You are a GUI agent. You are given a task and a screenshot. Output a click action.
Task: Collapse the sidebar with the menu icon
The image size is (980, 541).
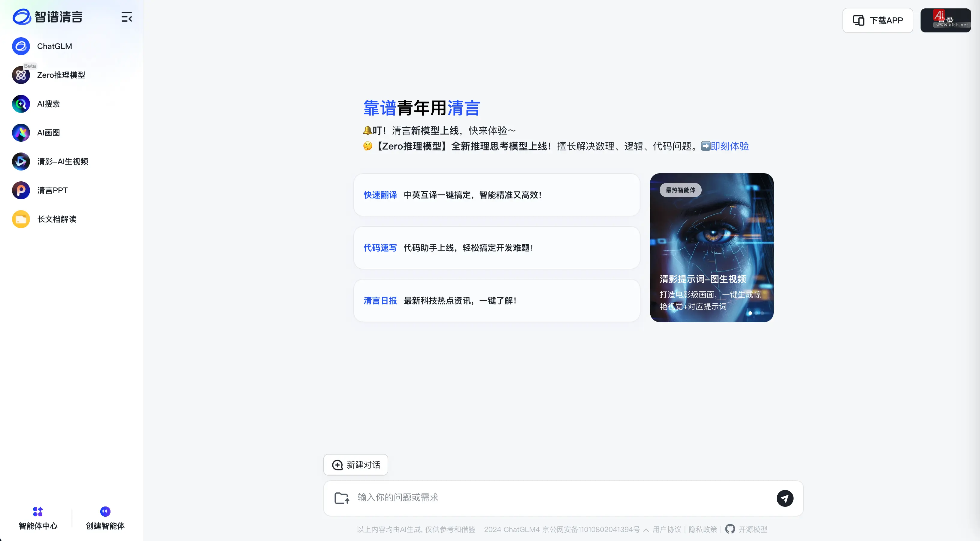127,17
